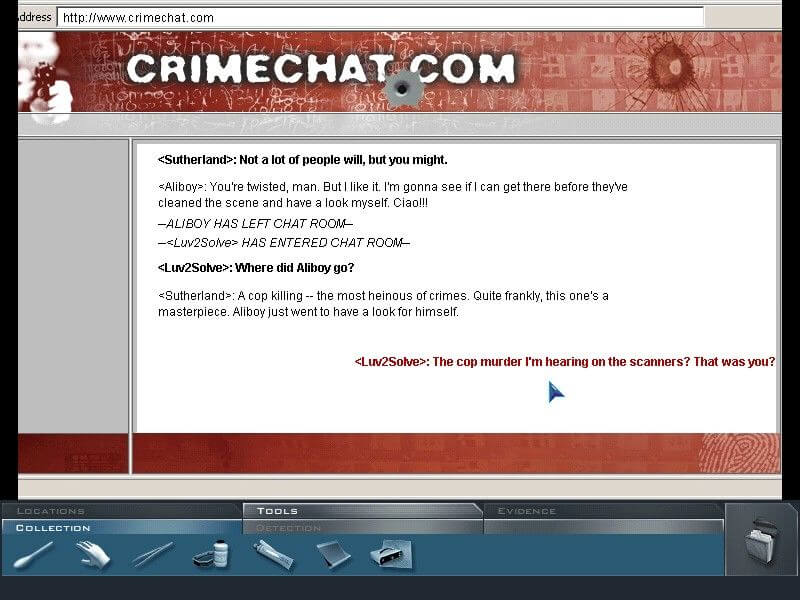Open the Detection tools sub-tab
The height and width of the screenshot is (600, 800).
point(288,528)
